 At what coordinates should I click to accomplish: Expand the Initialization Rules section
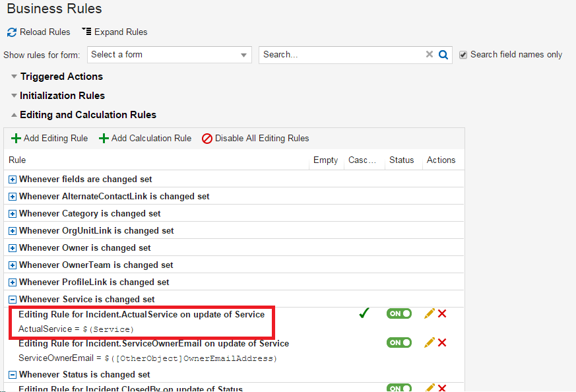pyautogui.click(x=14, y=96)
